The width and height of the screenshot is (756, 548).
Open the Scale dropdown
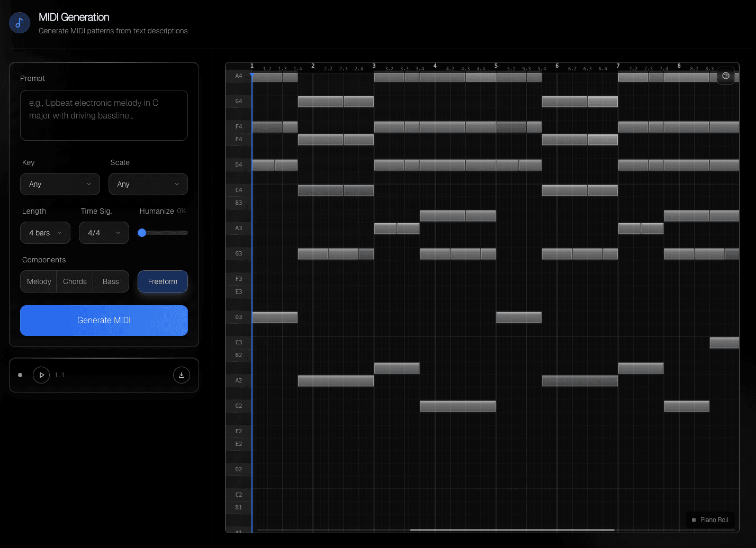[148, 184]
